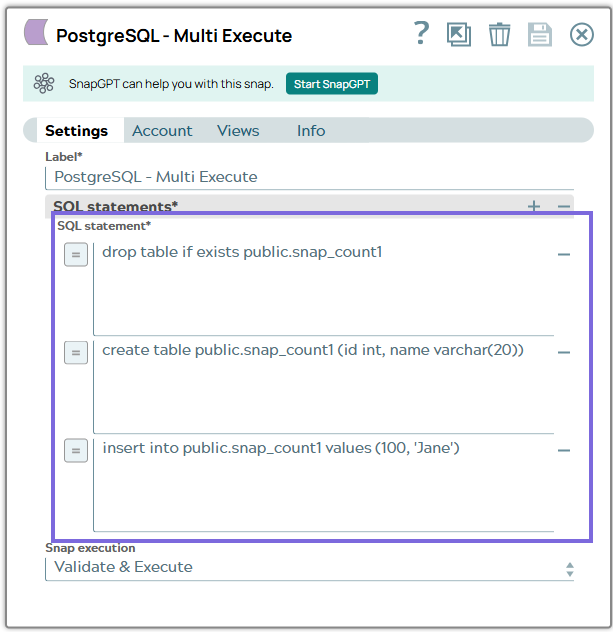Add a SQL statement with the plus icon
The width and height of the screenshot is (613, 632).
click(x=534, y=206)
